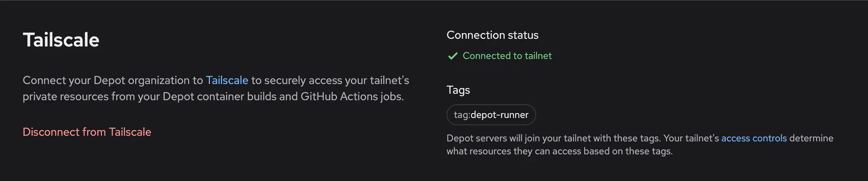Screen dimensions: 868x181
Task: Select the tag:depot-runner chip
Action: [491, 115]
